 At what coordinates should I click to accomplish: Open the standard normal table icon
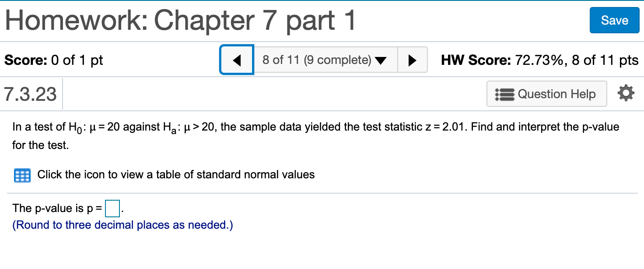pyautogui.click(x=22, y=175)
